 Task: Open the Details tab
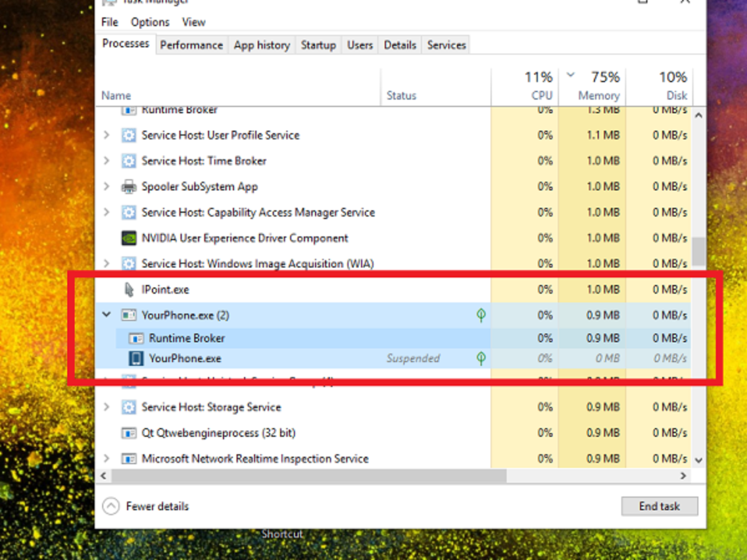400,45
